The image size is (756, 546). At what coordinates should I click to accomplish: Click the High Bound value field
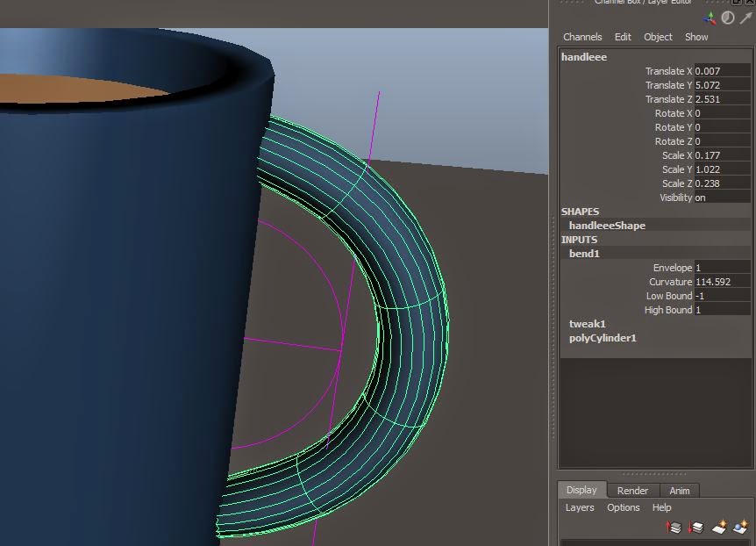(x=722, y=310)
